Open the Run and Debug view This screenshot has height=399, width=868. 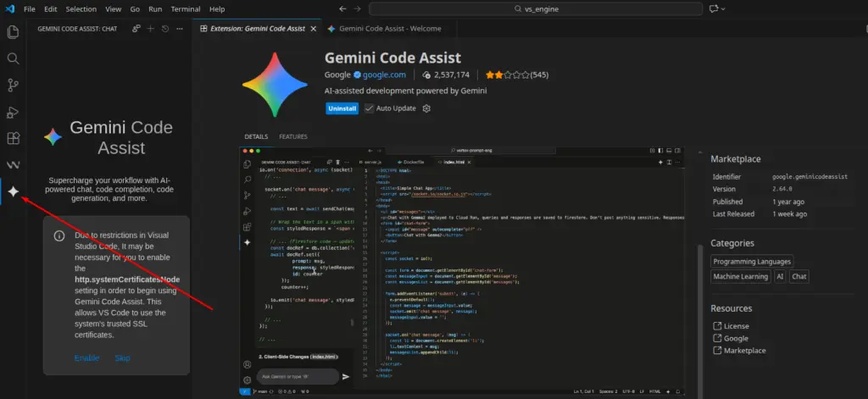tap(13, 112)
